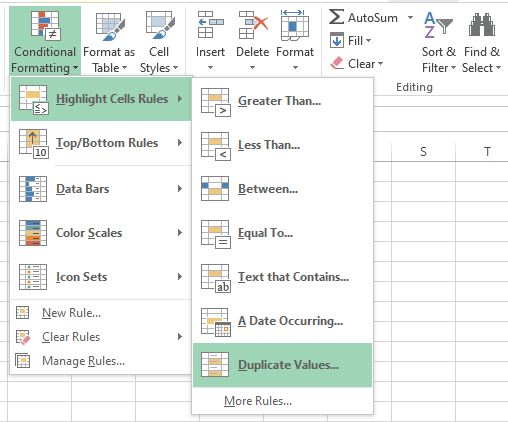Click the Find & Select binoculars icon
The height and width of the screenshot is (422, 508).
[x=481, y=25]
